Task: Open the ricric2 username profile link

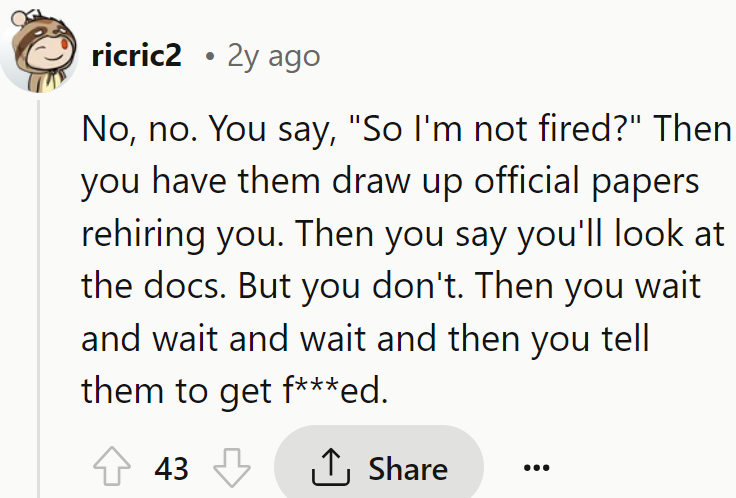Action: click(x=137, y=56)
